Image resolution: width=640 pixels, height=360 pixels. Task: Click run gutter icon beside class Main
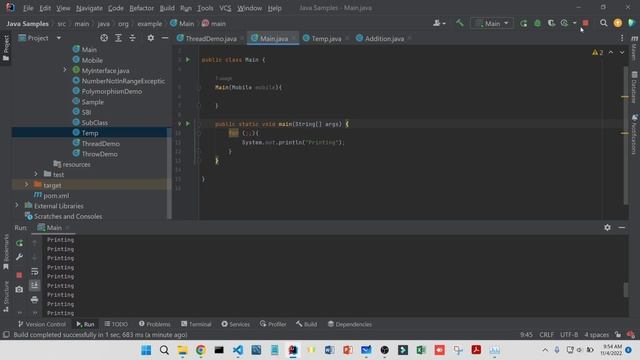[188, 60]
